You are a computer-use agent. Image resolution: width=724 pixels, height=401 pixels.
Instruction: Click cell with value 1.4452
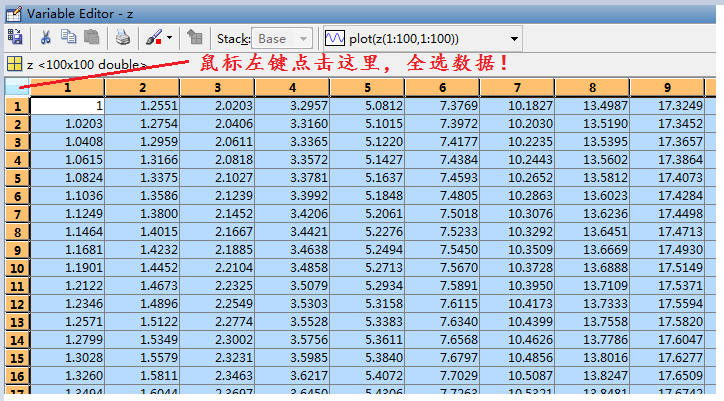click(142, 268)
